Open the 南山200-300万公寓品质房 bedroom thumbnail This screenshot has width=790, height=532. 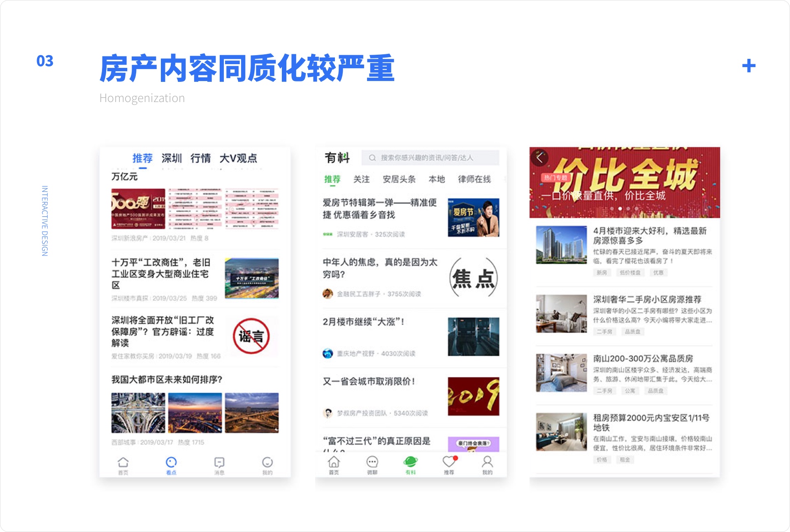561,373
